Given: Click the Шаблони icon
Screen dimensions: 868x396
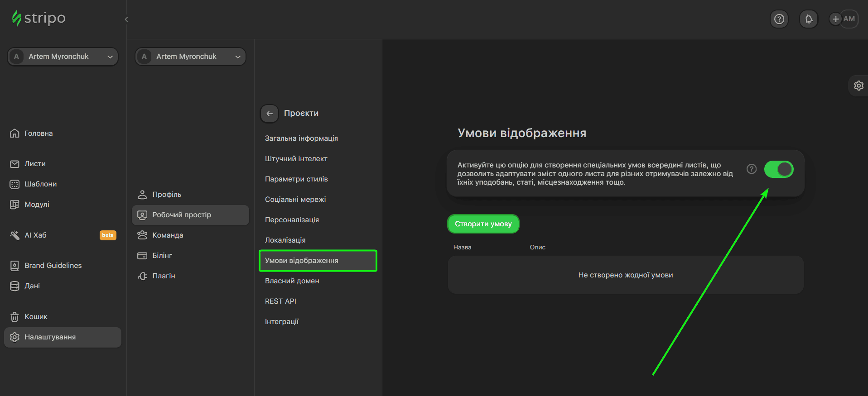Looking at the screenshot, I should pyautogui.click(x=14, y=184).
